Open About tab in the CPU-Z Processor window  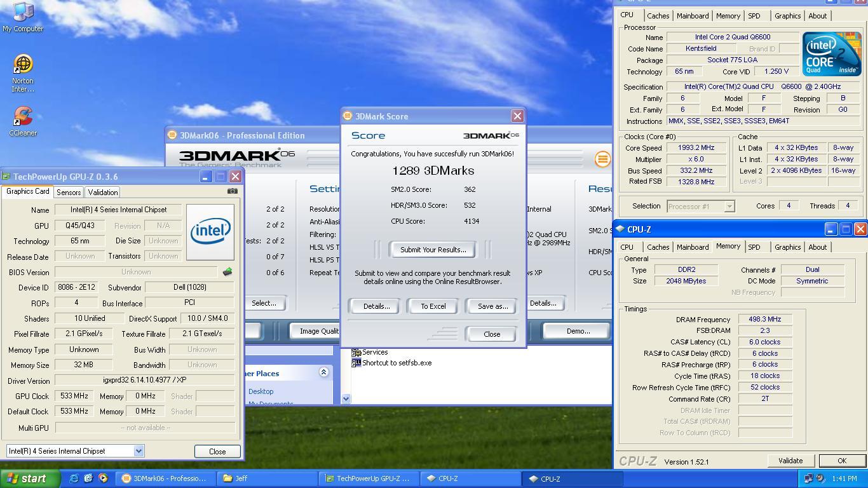(x=818, y=16)
